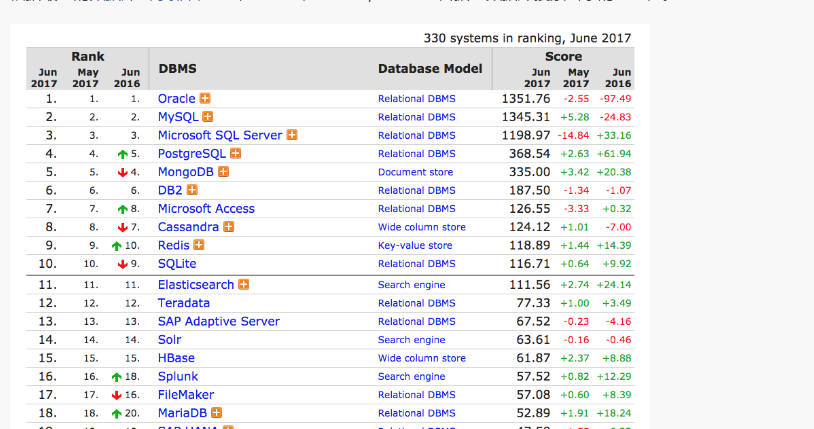Click green up arrow in PostgreSQL row

pos(123,154)
